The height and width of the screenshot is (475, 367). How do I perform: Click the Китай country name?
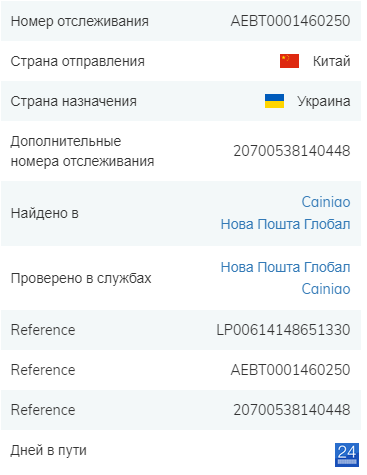click(331, 61)
